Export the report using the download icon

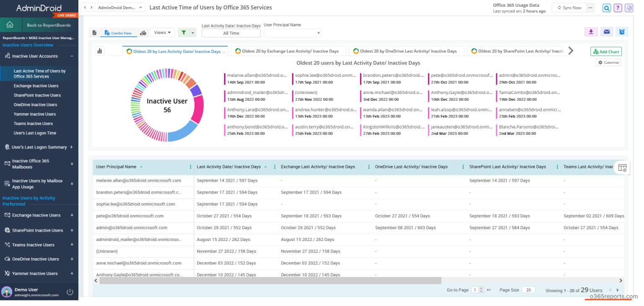(x=591, y=31)
